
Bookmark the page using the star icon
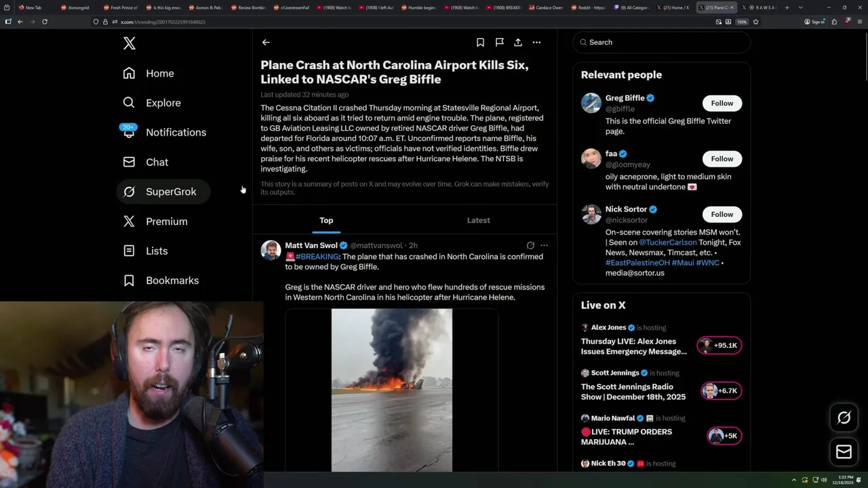755,22
